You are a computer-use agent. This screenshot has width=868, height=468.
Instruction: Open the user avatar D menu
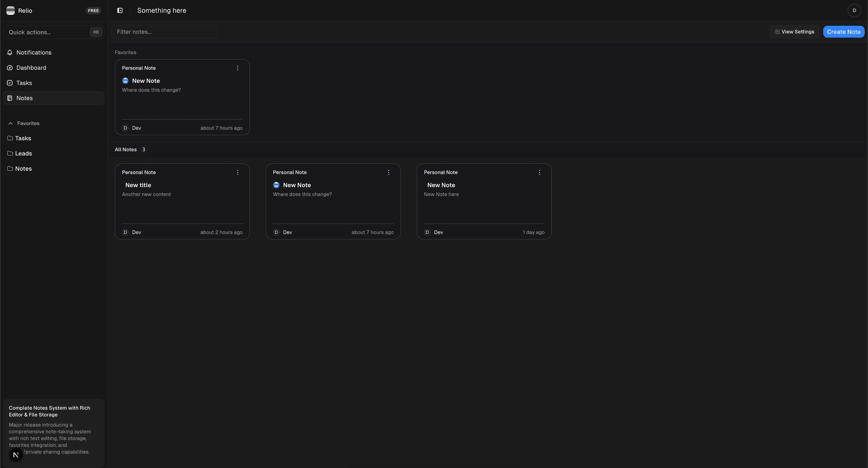854,10
